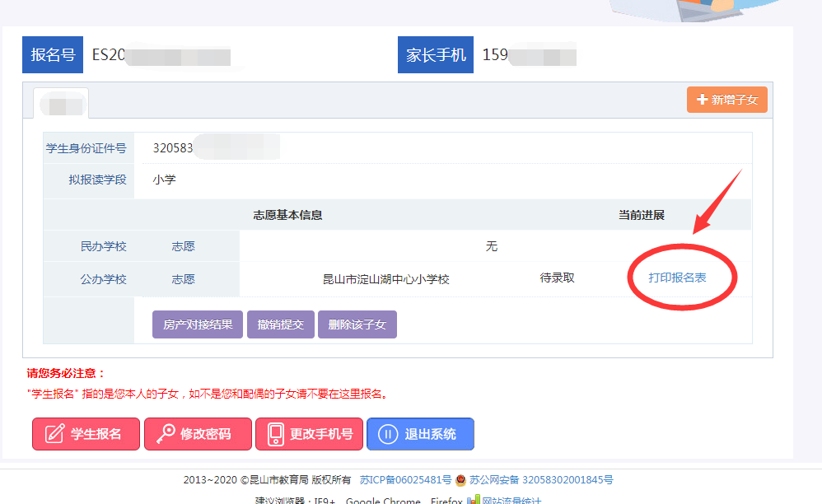Click the plus icon on 新增子女
The width and height of the screenshot is (822, 504).
702,99
